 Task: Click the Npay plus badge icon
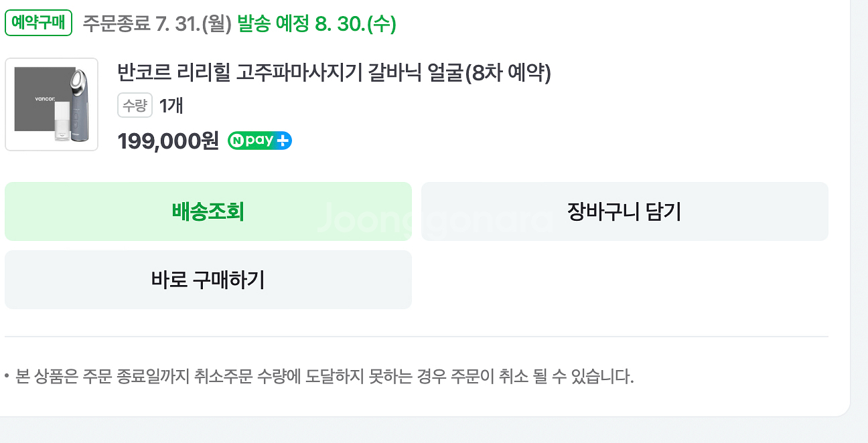260,141
